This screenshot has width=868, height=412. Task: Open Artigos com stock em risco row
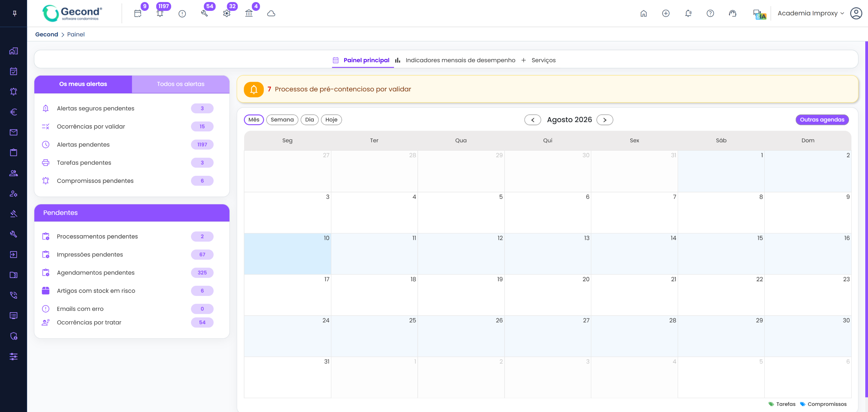128,291
